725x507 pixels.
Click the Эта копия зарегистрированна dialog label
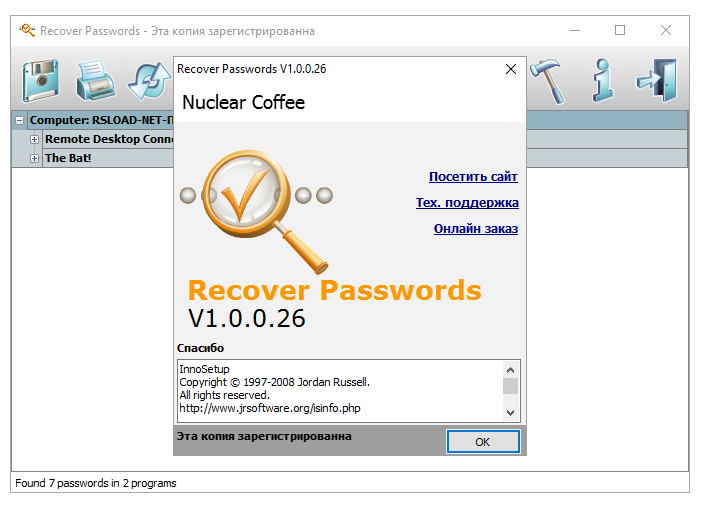pyautogui.click(x=264, y=436)
